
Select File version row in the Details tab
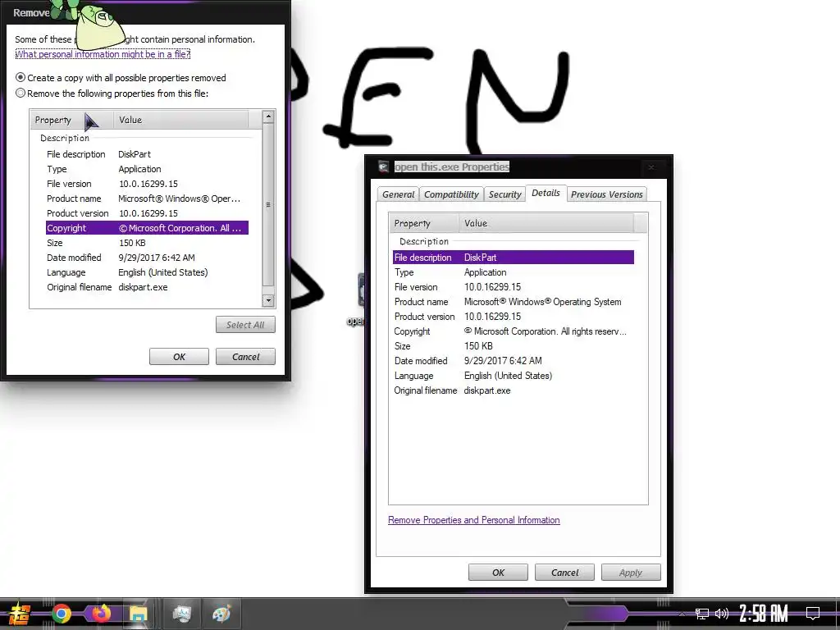(514, 287)
